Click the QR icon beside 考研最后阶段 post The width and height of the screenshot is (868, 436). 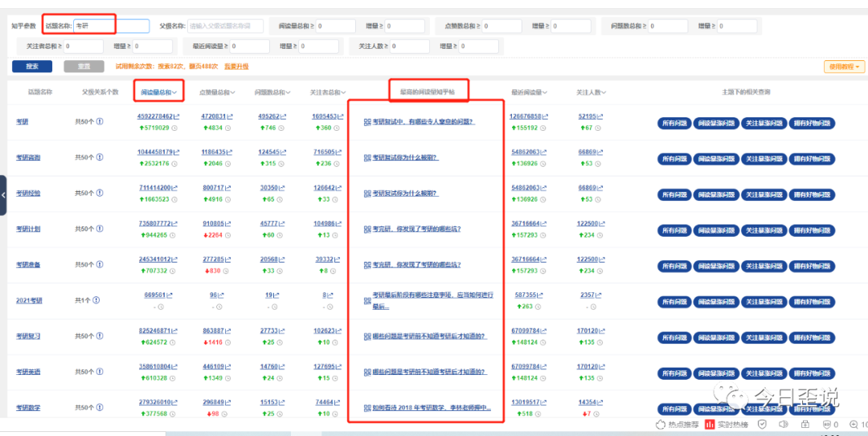(366, 300)
